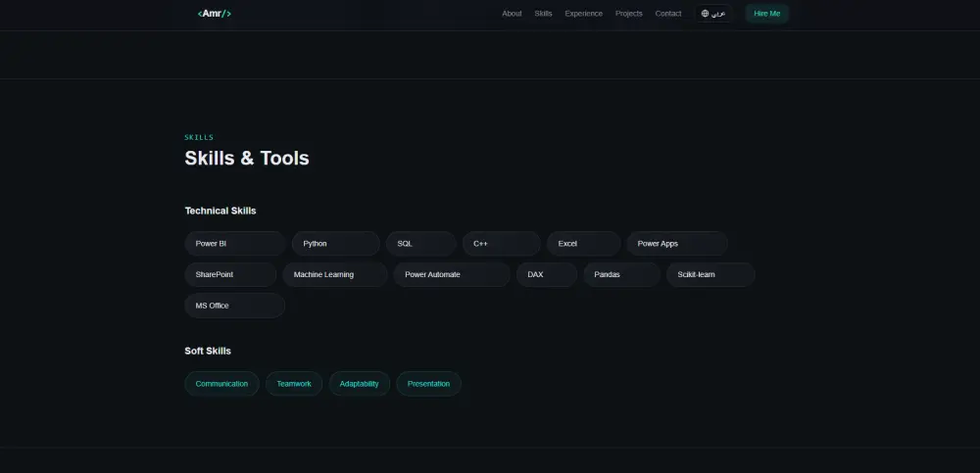Select the C++ skill chip
The height and width of the screenshot is (473, 980).
[501, 244]
